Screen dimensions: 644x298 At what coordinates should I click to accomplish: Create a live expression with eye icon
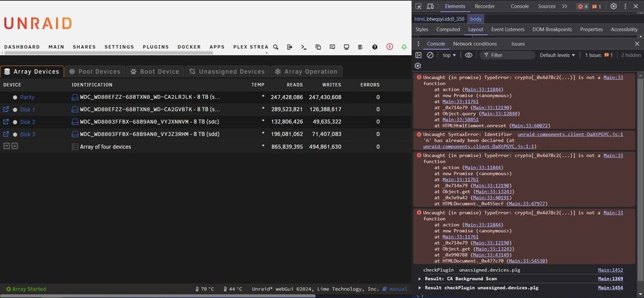(x=469, y=55)
